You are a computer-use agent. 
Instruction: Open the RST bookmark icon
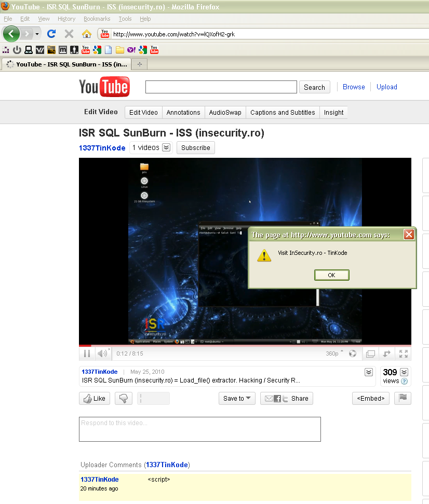(x=51, y=50)
